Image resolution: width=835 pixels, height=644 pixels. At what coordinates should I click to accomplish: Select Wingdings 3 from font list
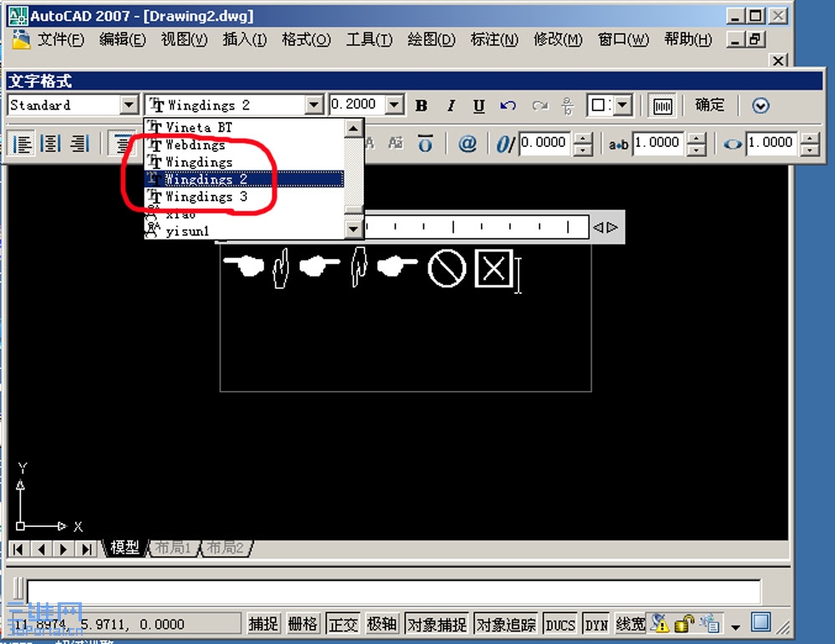coord(245,196)
